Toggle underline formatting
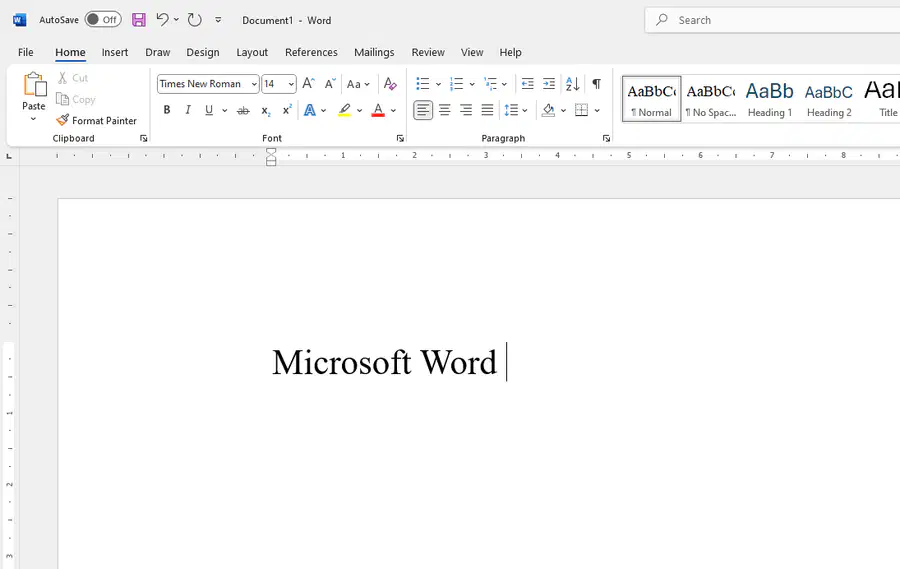This screenshot has height=569, width=900. (x=209, y=110)
